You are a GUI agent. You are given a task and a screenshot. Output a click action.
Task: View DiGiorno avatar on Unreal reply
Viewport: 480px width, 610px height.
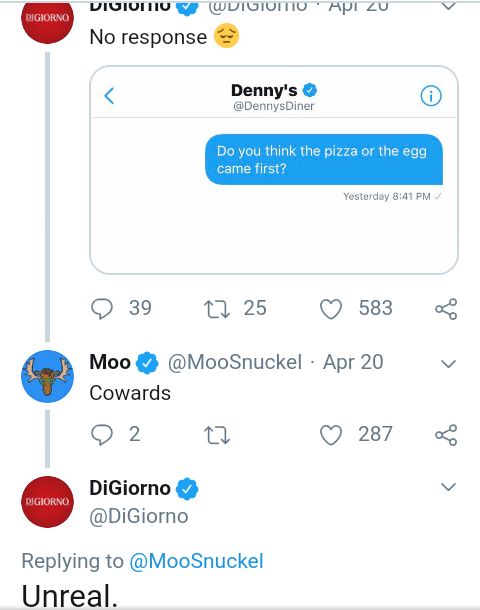[47, 502]
